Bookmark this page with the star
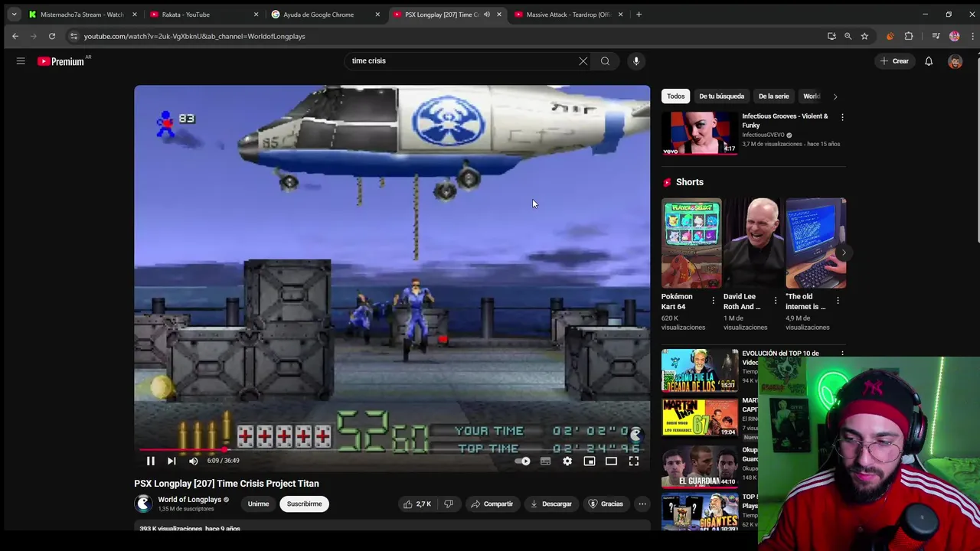Viewport: 980px width, 551px height. point(864,36)
